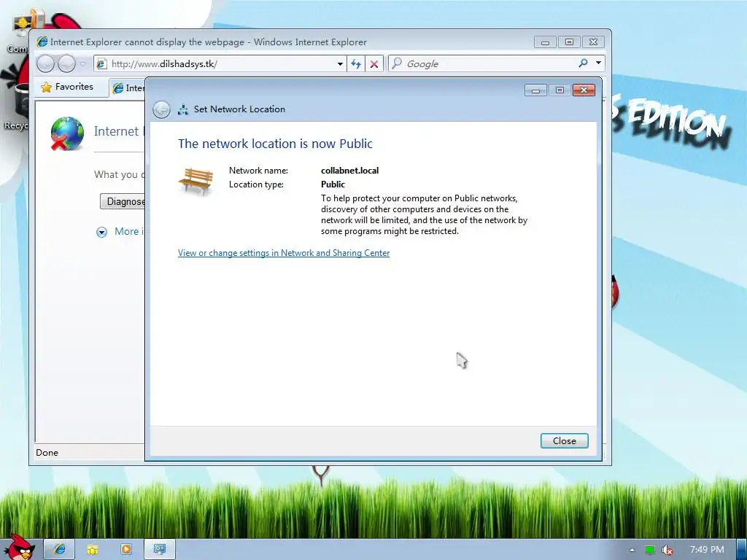Click the 7:49 PM clock
The height and width of the screenshot is (560, 747).
707,550
